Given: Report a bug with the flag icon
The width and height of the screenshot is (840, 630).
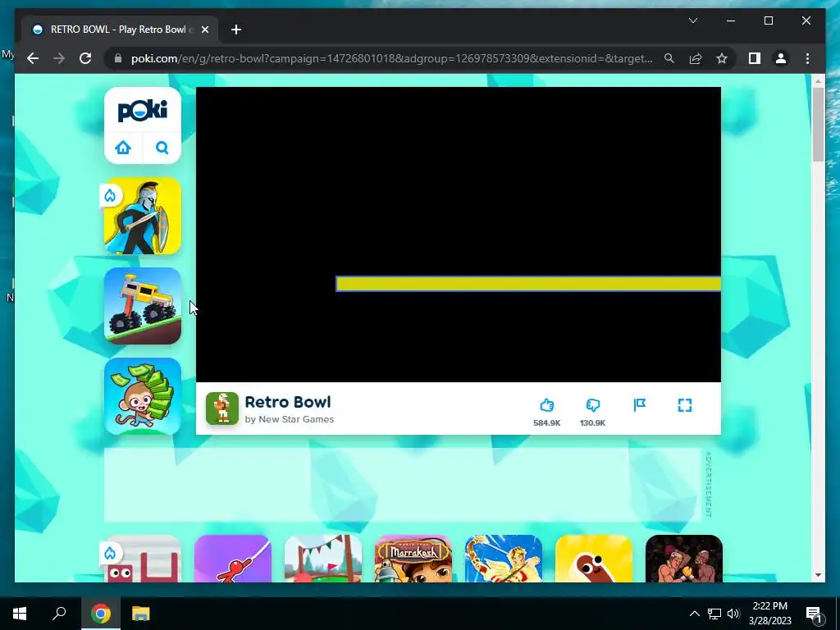Looking at the screenshot, I should pos(640,405).
